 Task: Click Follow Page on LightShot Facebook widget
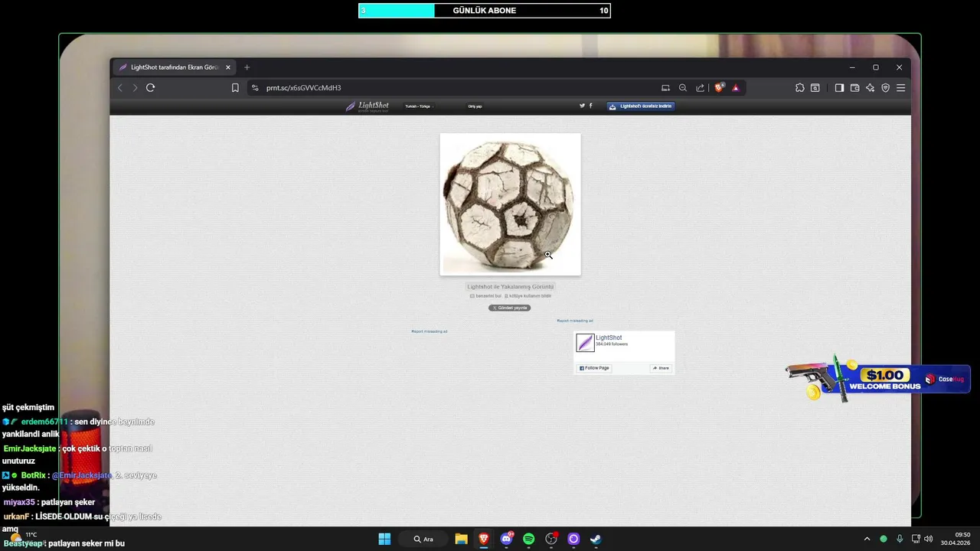[x=594, y=368]
